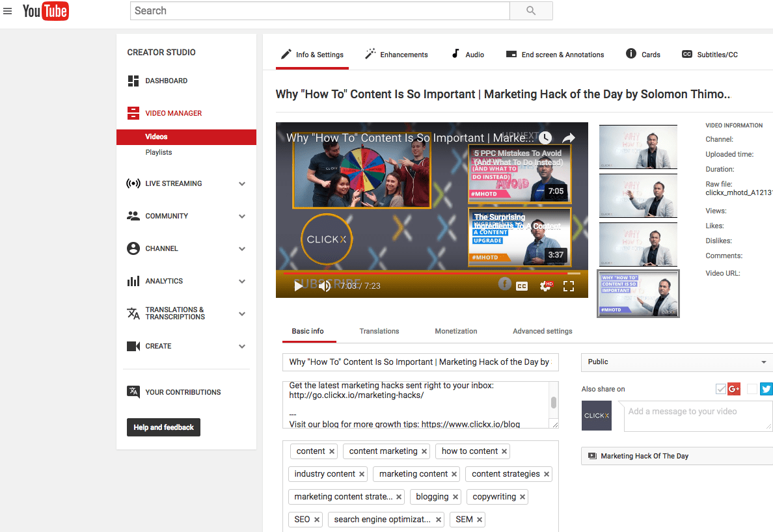The height and width of the screenshot is (532, 773).
Task: Switch to the Enhancements tab
Action: (x=396, y=54)
